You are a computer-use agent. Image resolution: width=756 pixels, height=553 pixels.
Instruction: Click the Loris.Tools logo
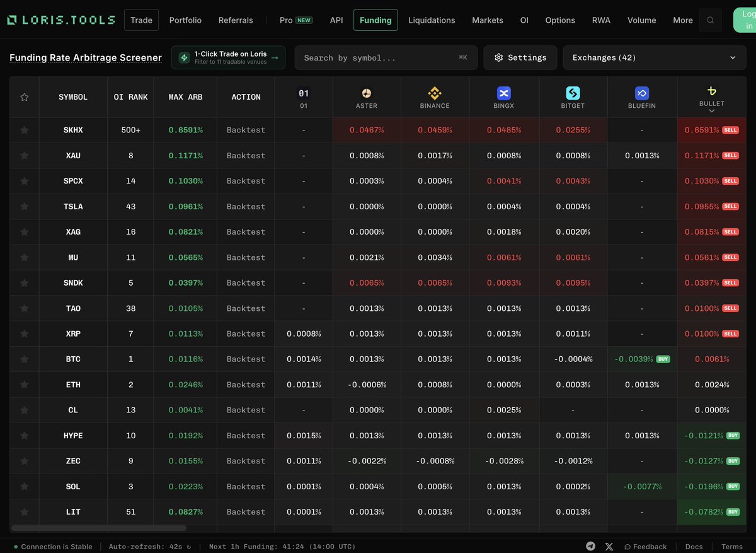pos(61,20)
